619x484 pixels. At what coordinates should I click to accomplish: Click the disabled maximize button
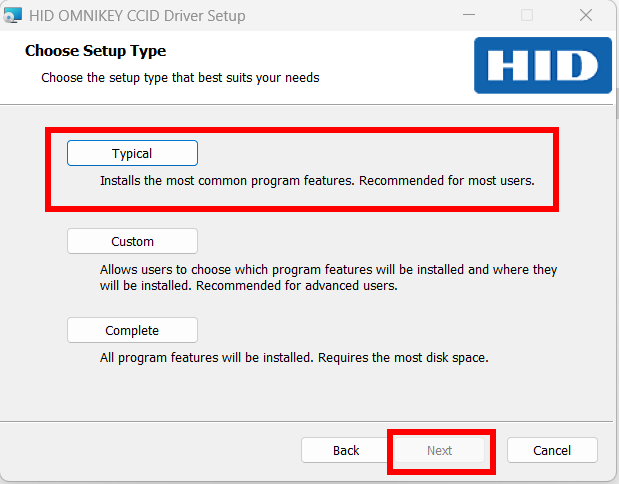[x=527, y=15]
